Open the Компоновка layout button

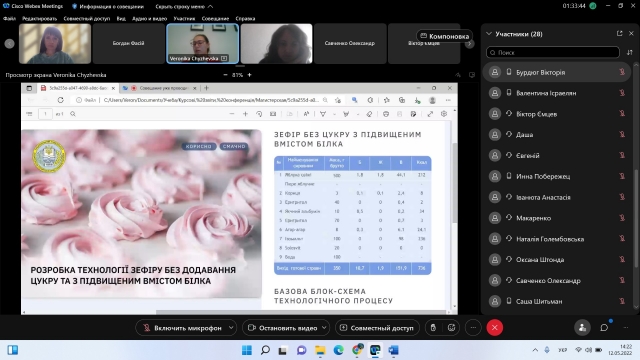(444, 36)
